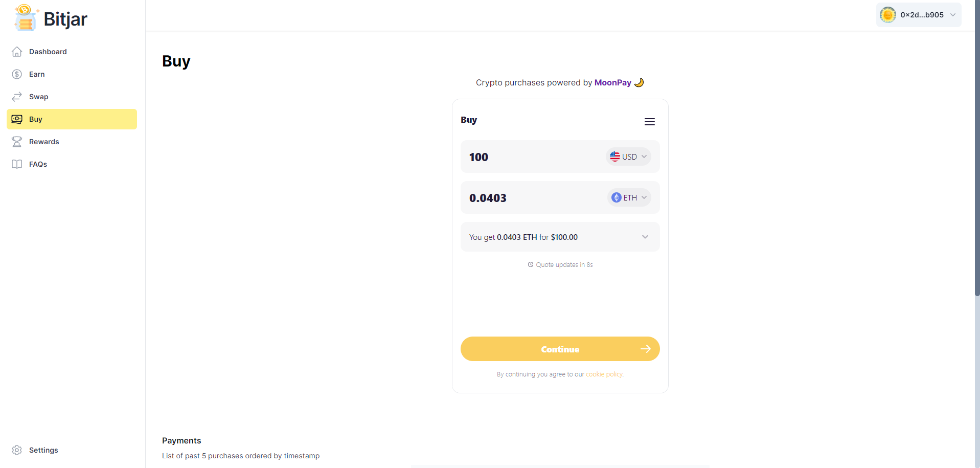Click the Swap arrows icon
Viewport: 980px width, 468px height.
(x=17, y=97)
